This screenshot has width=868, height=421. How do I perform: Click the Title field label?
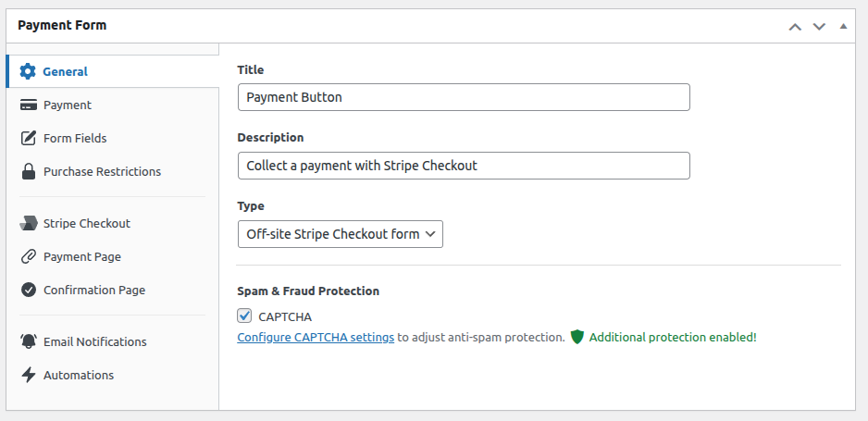pos(250,69)
